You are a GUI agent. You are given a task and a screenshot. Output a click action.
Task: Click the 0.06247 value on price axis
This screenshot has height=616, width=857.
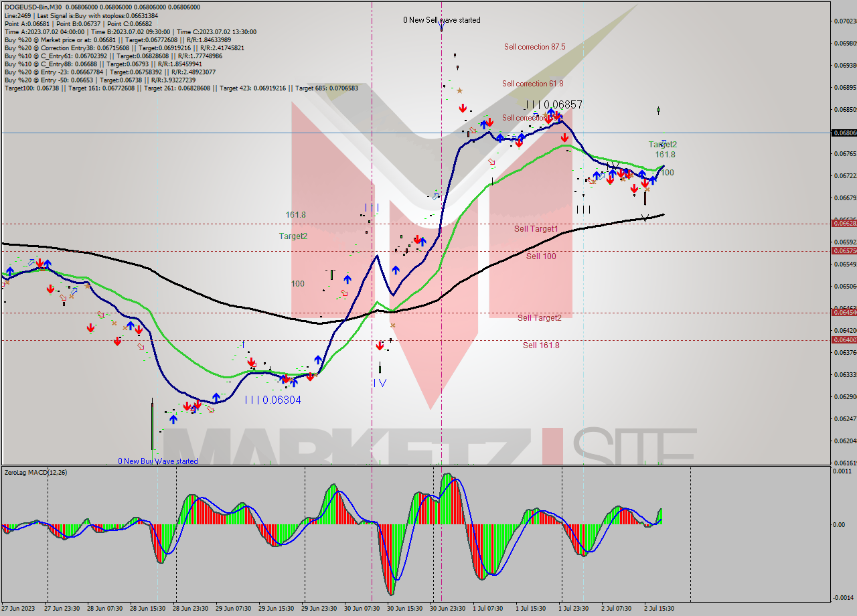[x=845, y=418]
